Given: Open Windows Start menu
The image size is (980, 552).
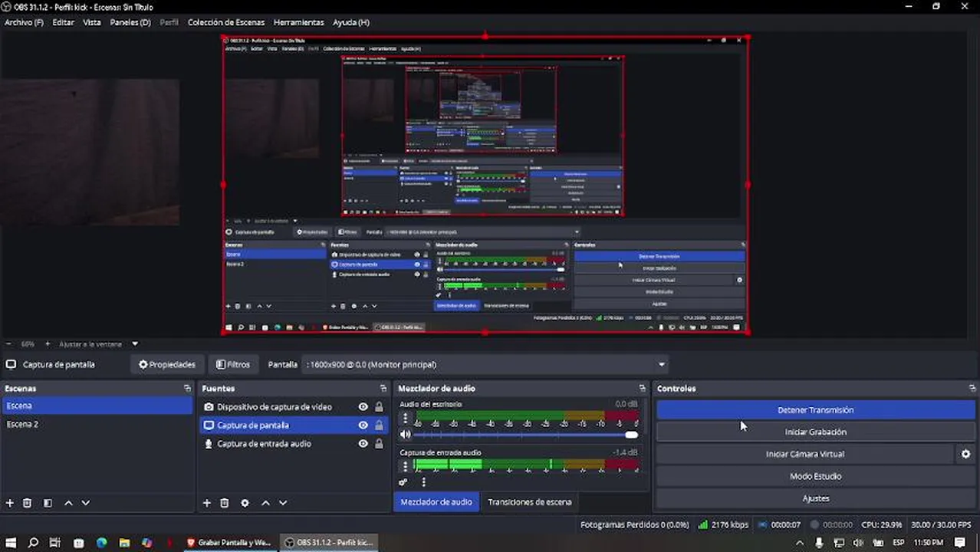Looking at the screenshot, I should coord(11,543).
